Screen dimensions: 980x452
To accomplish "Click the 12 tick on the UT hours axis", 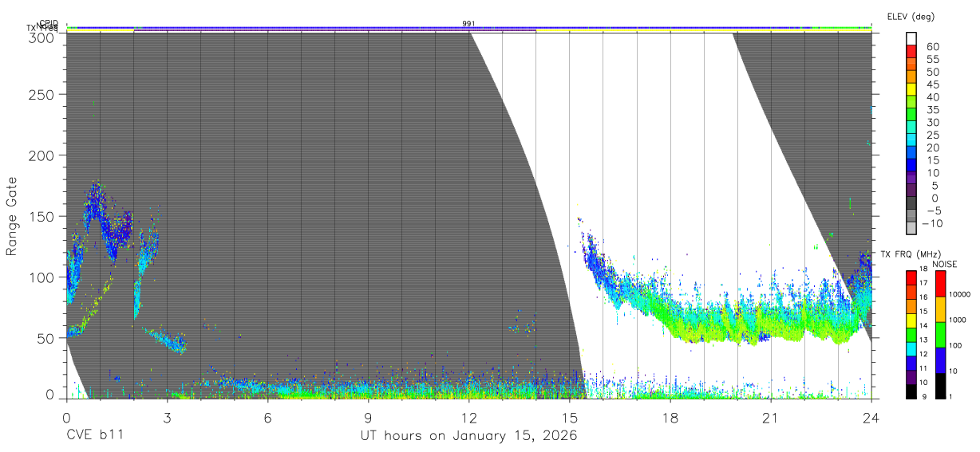I will click(468, 417).
